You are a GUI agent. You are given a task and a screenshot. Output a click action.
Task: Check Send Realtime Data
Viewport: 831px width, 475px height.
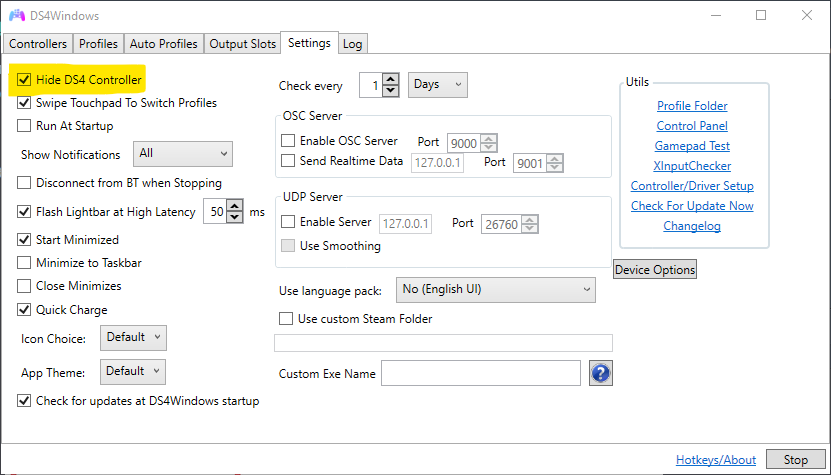pos(288,161)
